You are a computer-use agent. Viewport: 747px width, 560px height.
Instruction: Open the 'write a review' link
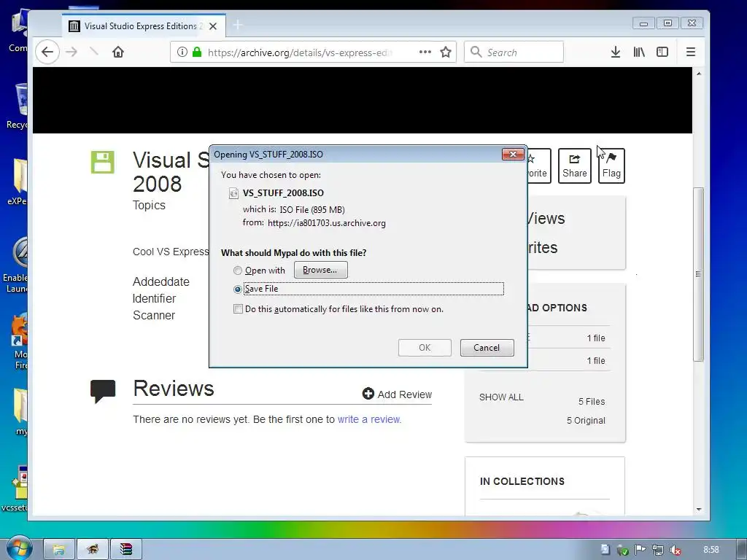(x=369, y=419)
